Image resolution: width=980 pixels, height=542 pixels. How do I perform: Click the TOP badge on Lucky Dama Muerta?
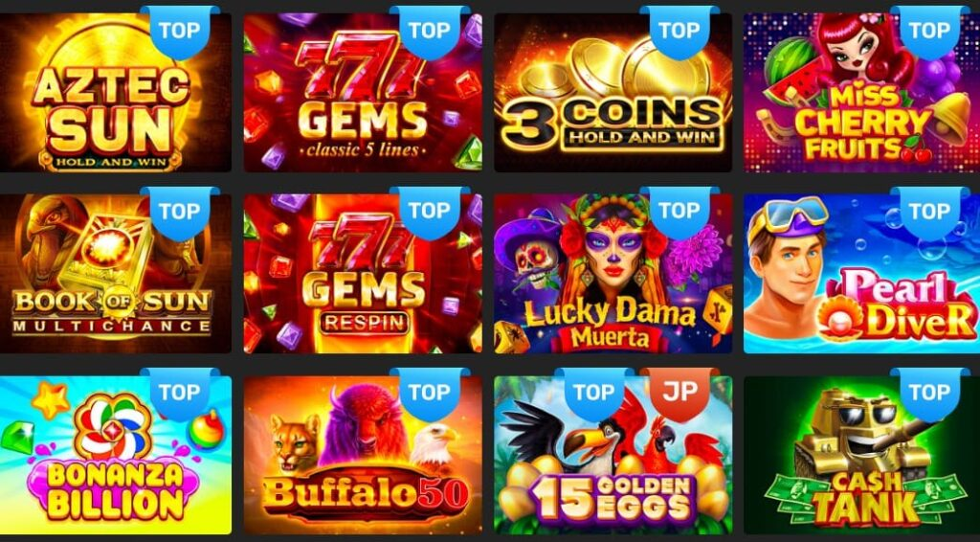pos(679,213)
